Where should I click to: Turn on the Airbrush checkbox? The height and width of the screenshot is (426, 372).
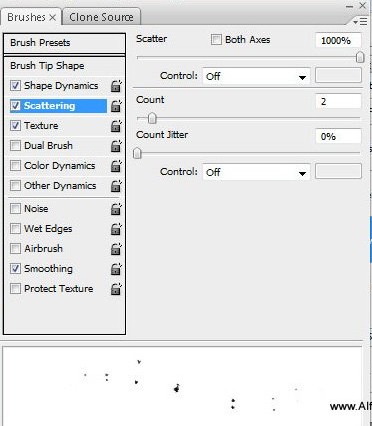coord(15,248)
